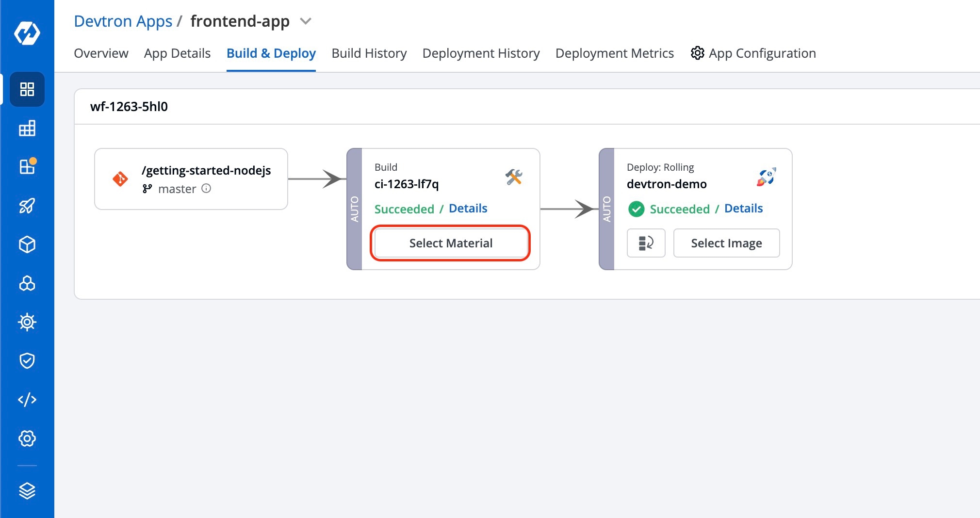Open Global Configurations gear in sidebar

click(x=27, y=438)
